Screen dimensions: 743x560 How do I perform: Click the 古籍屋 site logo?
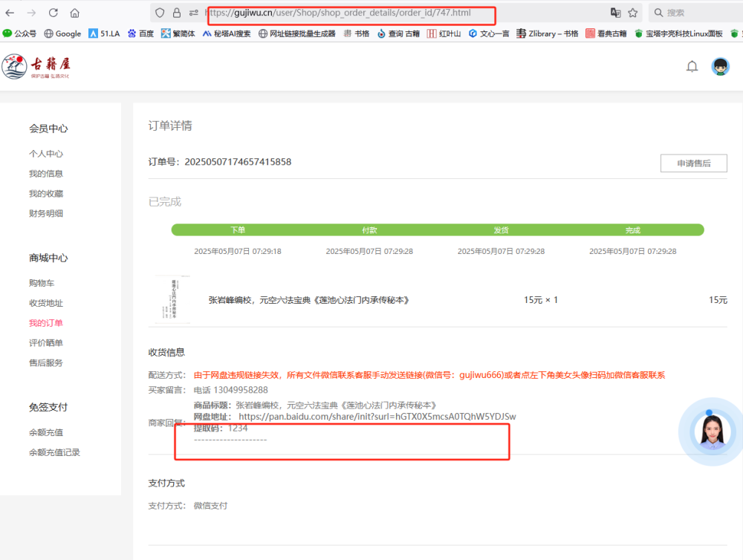pos(36,67)
